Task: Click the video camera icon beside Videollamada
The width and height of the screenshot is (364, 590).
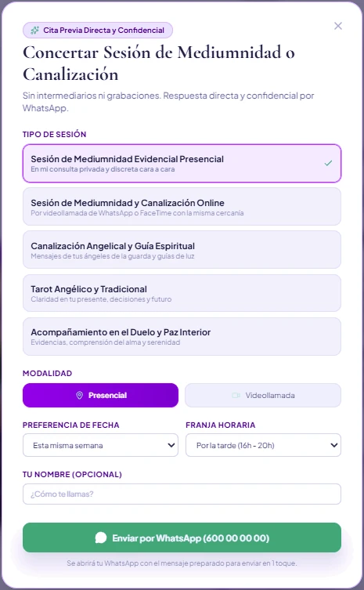Action: [236, 396]
